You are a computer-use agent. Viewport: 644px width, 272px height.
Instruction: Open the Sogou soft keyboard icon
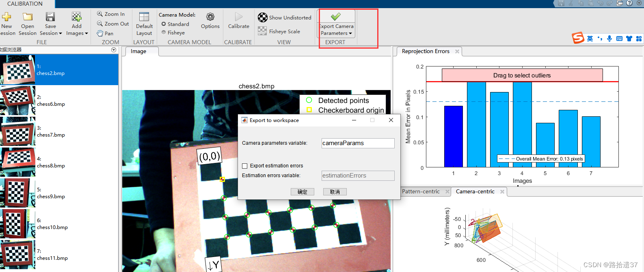pyautogui.click(x=619, y=39)
